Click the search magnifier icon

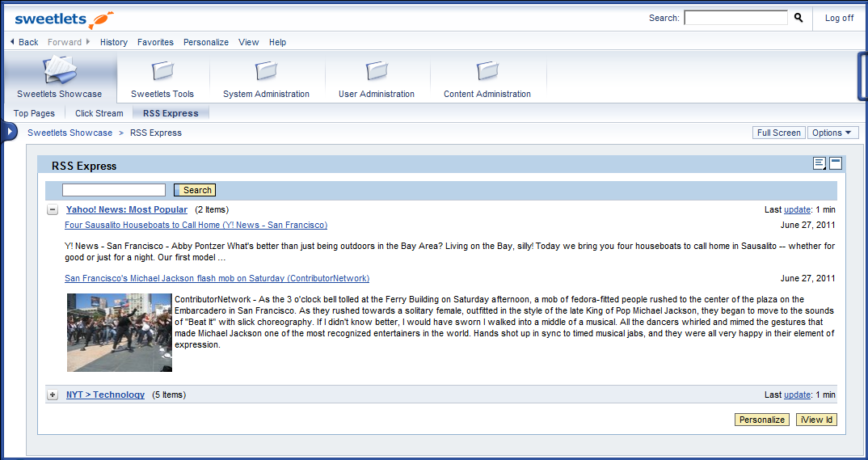798,18
